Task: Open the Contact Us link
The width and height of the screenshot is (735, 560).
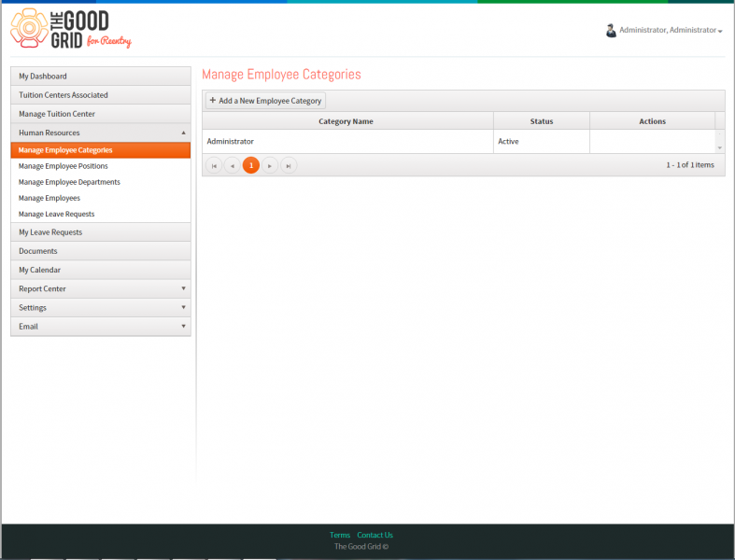Action: point(375,535)
